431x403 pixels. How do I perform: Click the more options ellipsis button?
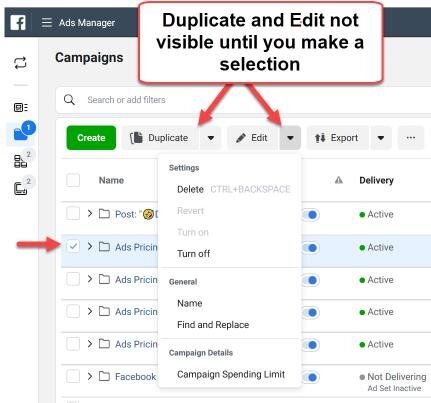point(411,138)
